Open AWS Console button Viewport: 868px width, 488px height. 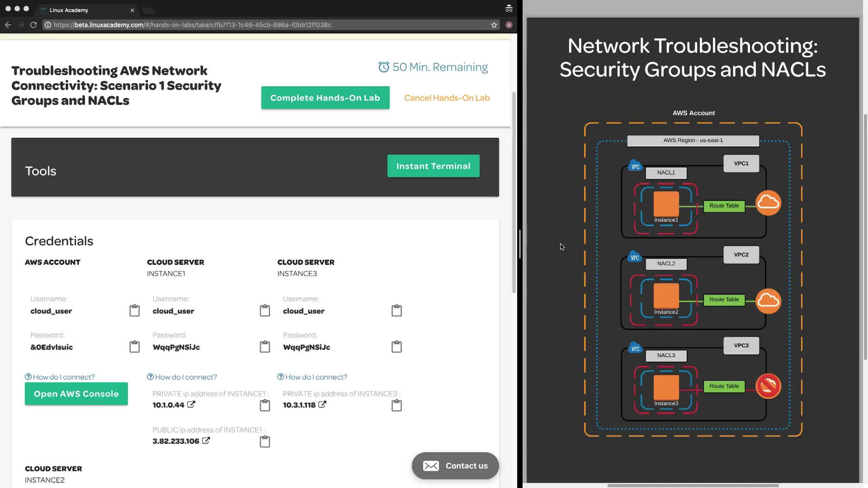pyautogui.click(x=76, y=394)
